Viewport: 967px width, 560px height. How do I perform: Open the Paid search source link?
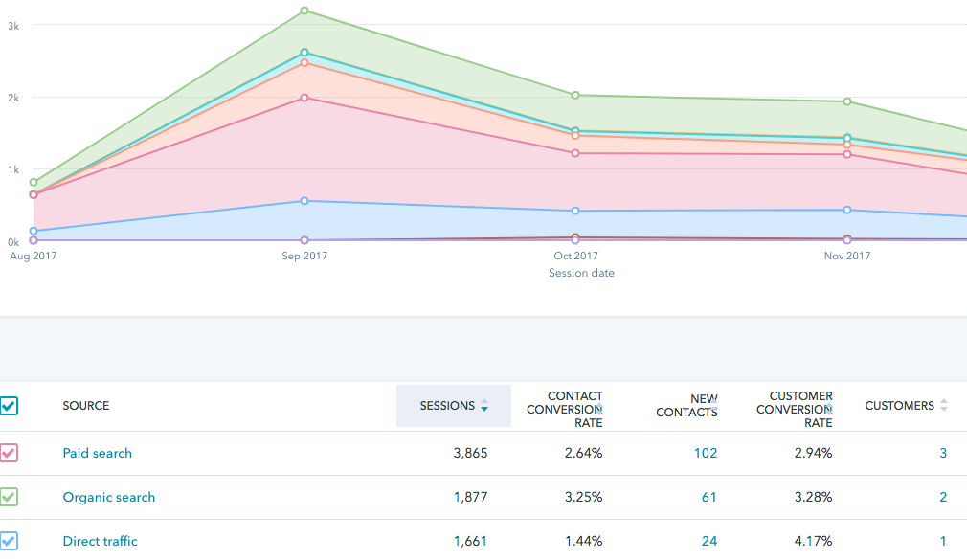pyautogui.click(x=98, y=453)
